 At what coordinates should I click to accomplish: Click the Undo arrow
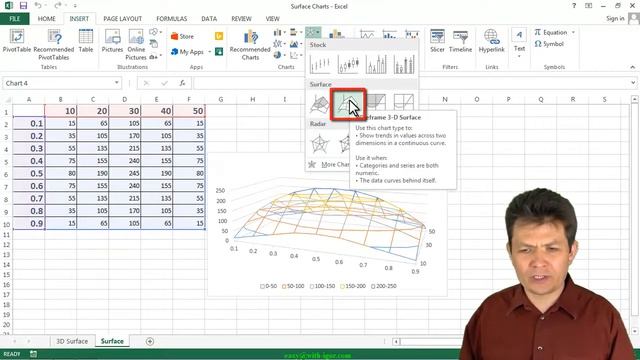pyautogui.click(x=38, y=6)
